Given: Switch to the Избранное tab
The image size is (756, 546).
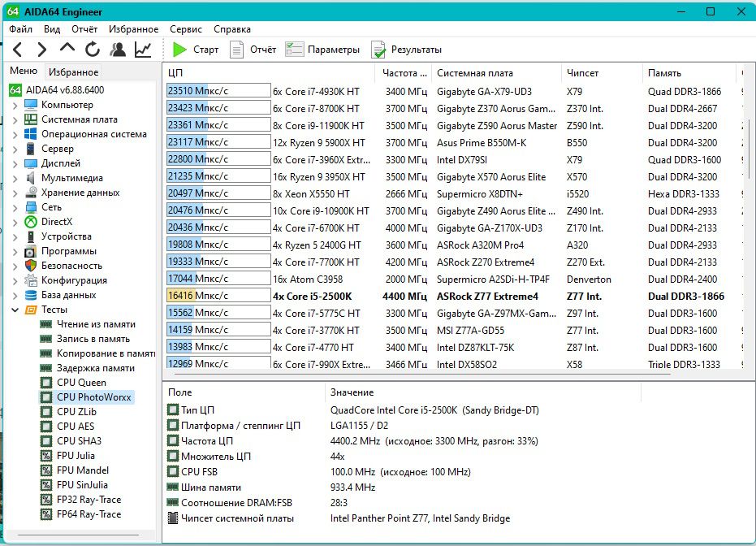Looking at the screenshot, I should 73,71.
